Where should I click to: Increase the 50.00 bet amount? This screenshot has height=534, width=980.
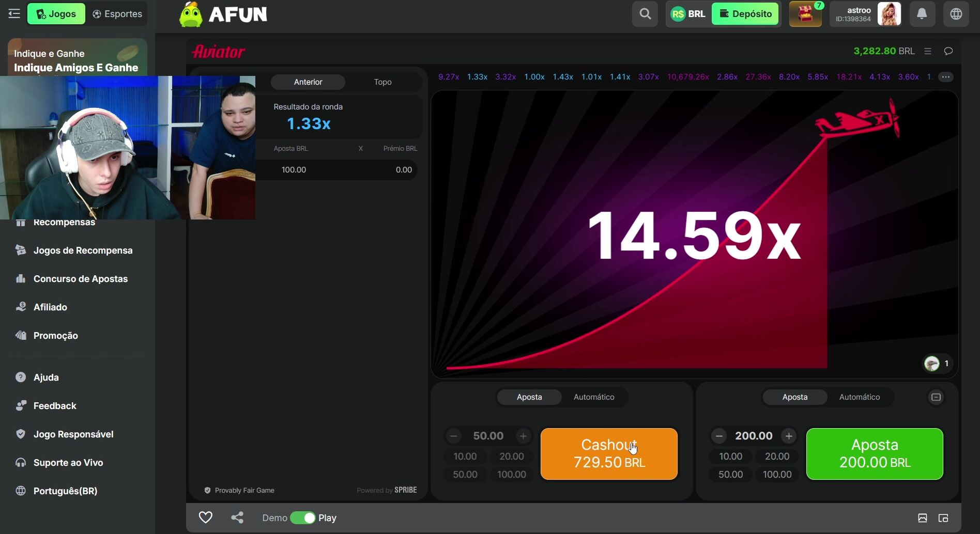tap(523, 436)
